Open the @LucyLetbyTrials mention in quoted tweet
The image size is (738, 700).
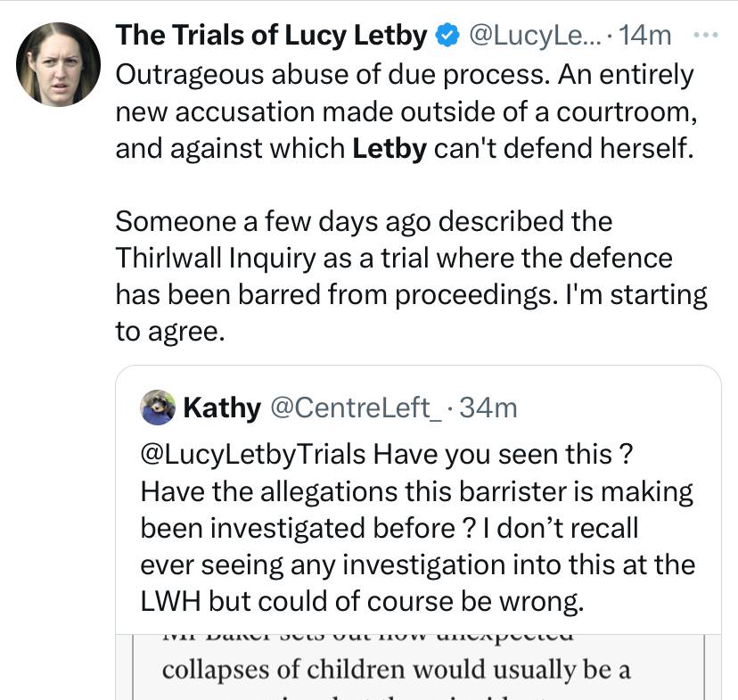253,455
